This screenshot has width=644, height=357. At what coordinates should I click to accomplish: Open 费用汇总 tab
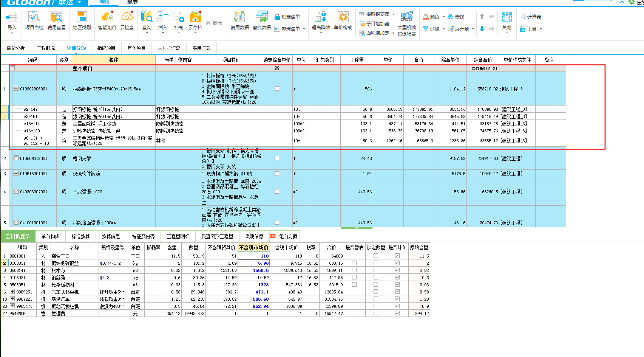[201, 48]
